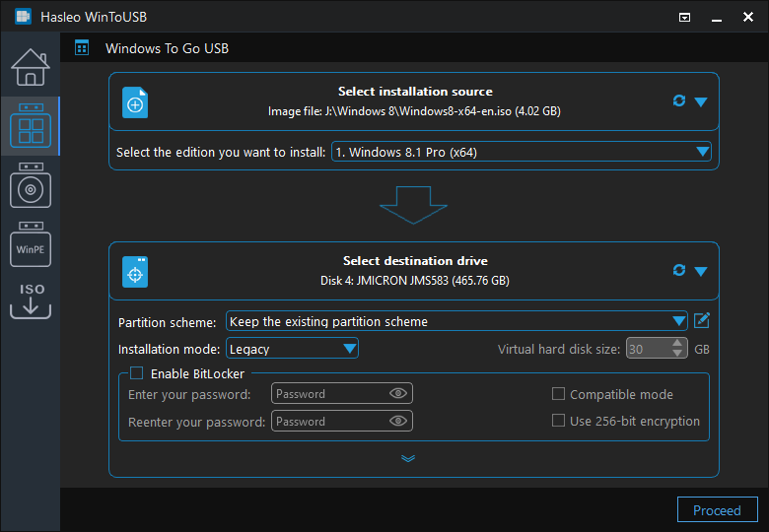The image size is (769, 532).
Task: Open the ISO download sidebar icon
Action: (31, 301)
